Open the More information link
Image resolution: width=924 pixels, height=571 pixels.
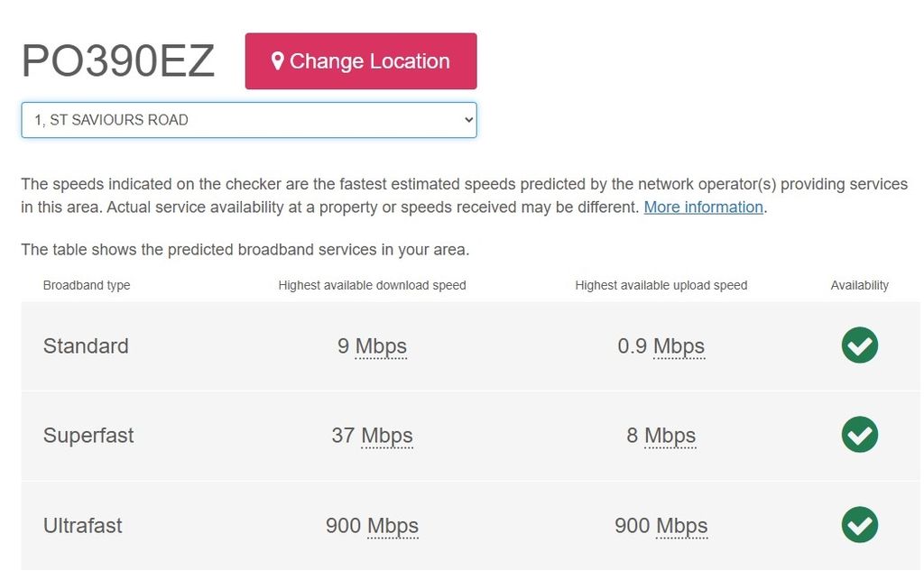pyautogui.click(x=703, y=207)
